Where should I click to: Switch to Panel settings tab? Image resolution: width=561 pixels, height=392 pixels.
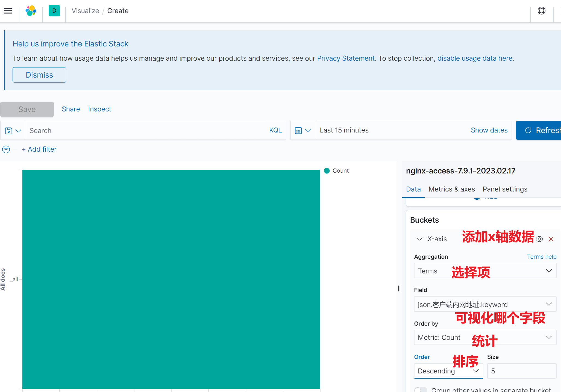[505, 189]
